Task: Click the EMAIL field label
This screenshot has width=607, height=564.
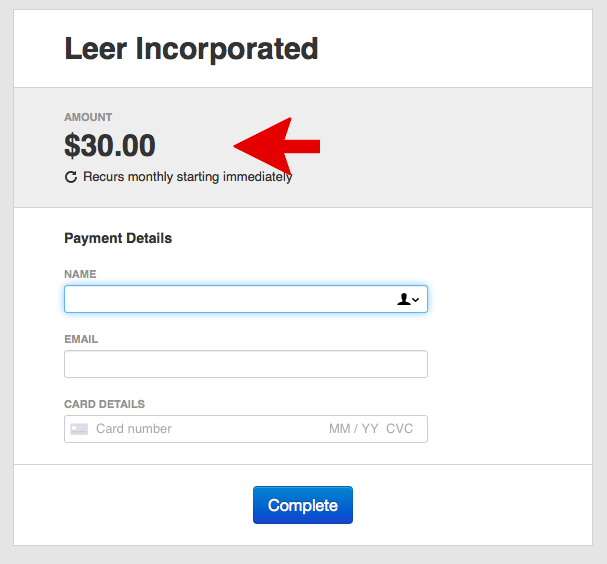Action: click(81, 339)
